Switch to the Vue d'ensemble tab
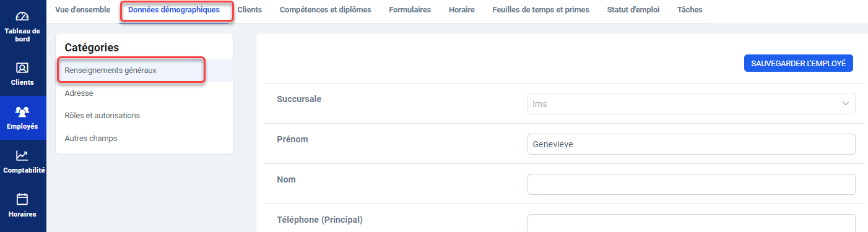Viewport: 868px width, 232px height. tap(83, 10)
